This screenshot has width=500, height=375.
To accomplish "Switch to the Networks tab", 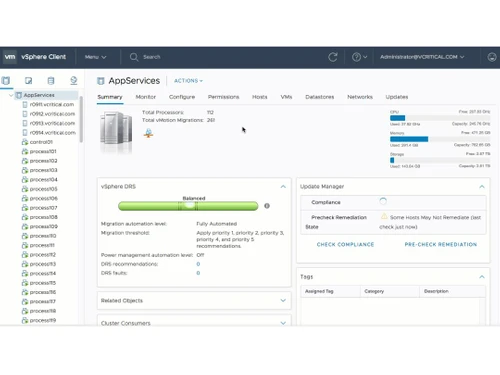I will click(360, 97).
